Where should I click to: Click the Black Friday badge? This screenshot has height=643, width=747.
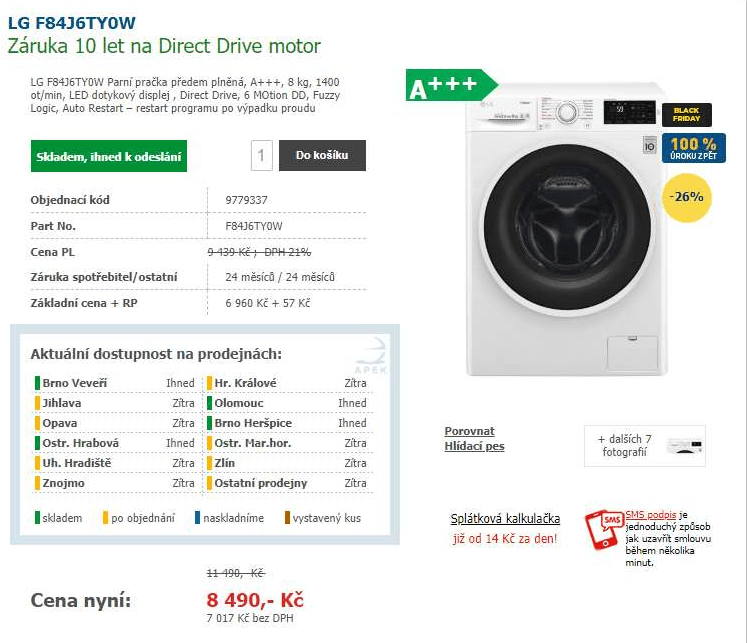click(x=686, y=115)
